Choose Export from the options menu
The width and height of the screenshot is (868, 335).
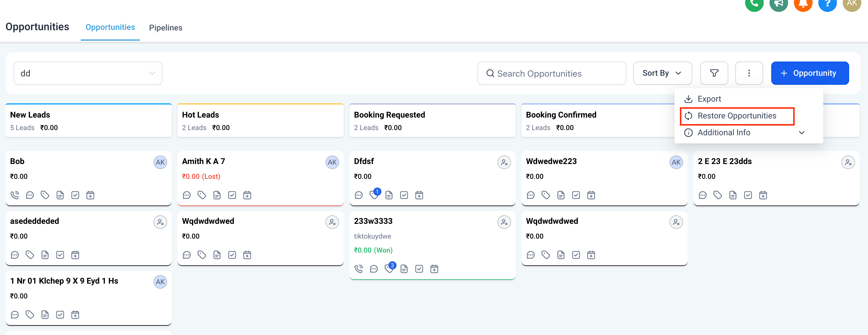[x=709, y=99]
